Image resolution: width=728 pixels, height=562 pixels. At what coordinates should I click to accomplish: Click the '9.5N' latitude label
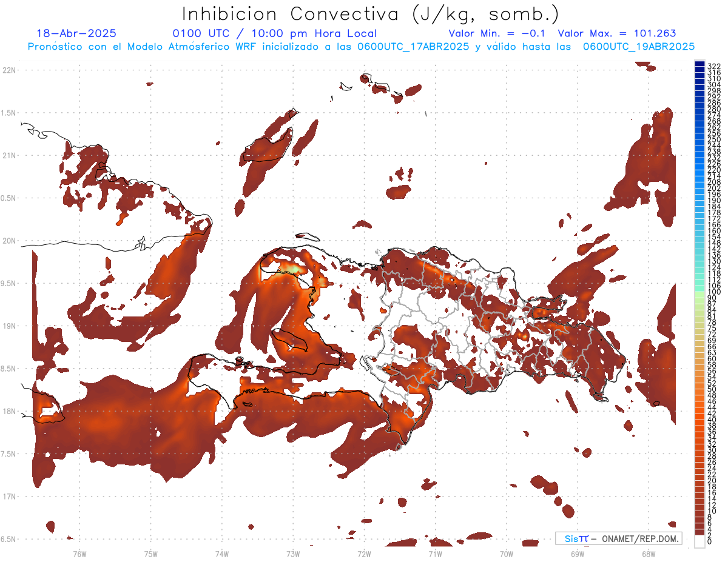[8, 284]
